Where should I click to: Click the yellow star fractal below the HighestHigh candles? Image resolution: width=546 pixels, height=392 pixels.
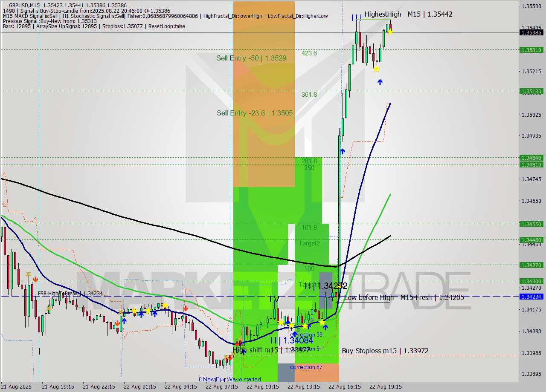(x=377, y=69)
